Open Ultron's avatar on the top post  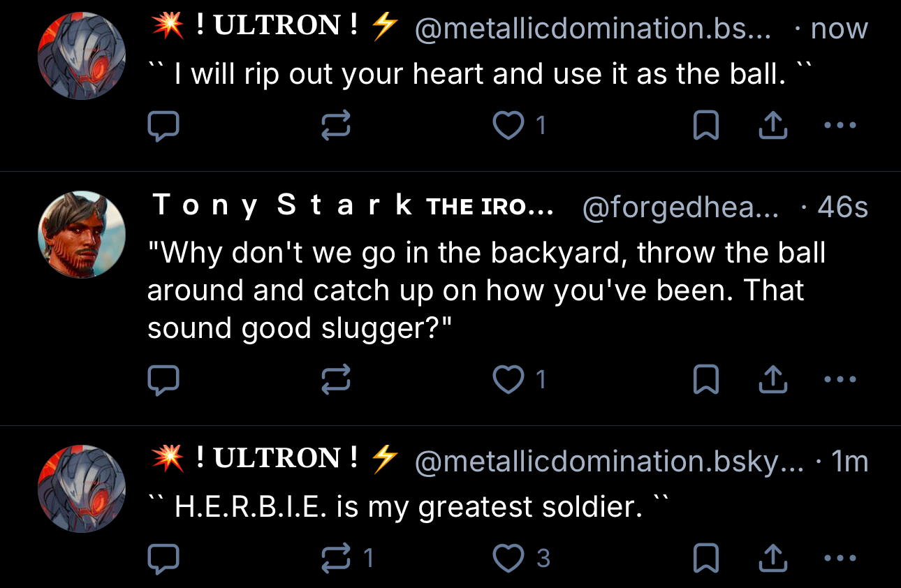point(82,56)
